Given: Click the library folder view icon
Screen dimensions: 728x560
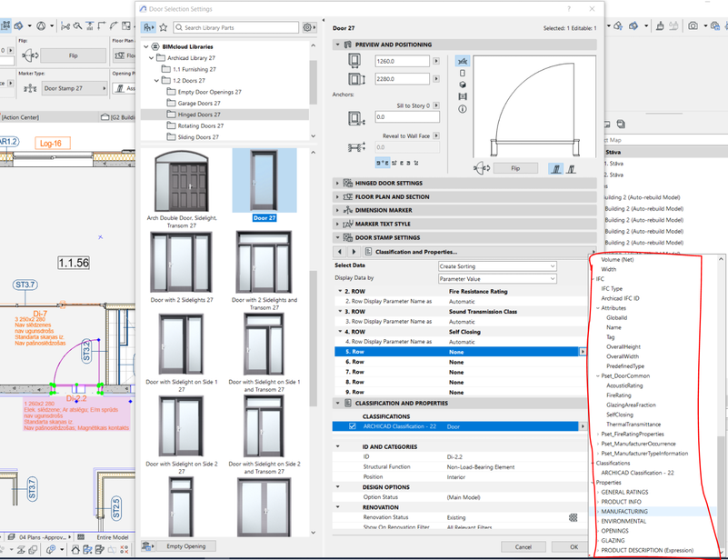Looking at the screenshot, I should tap(147, 28).
